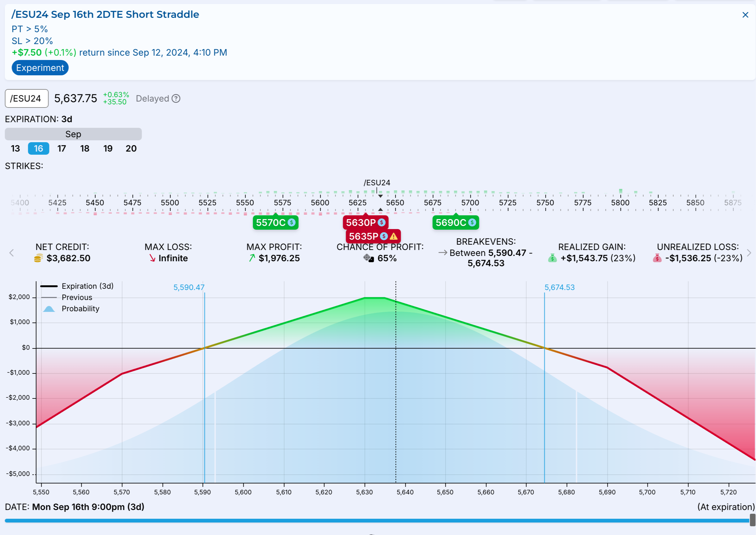Screen dimensions: 756x535
Task: Select the 17 expiration date
Action: [62, 148]
